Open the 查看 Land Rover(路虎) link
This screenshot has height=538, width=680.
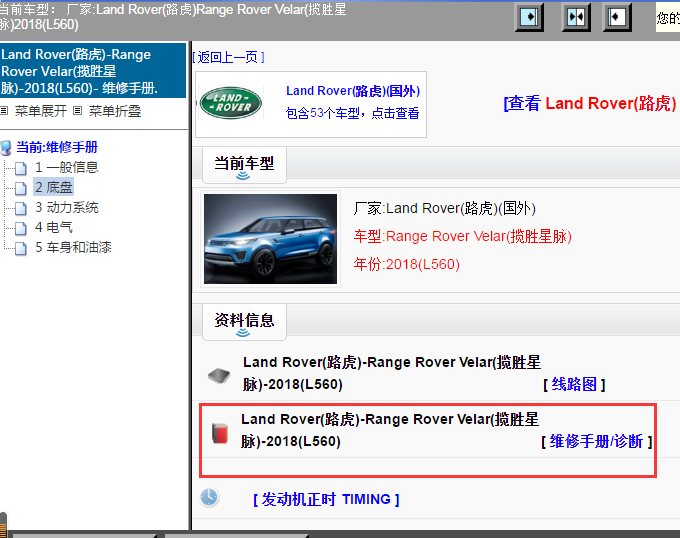click(x=590, y=103)
